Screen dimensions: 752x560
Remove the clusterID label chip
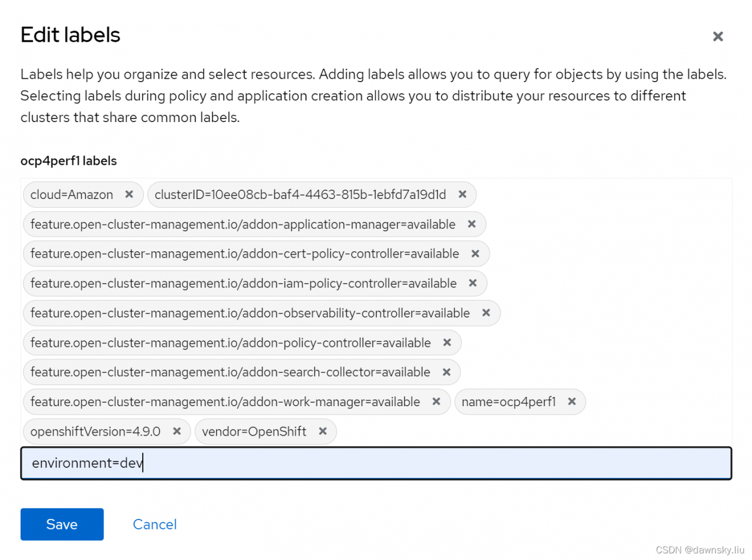click(x=462, y=194)
